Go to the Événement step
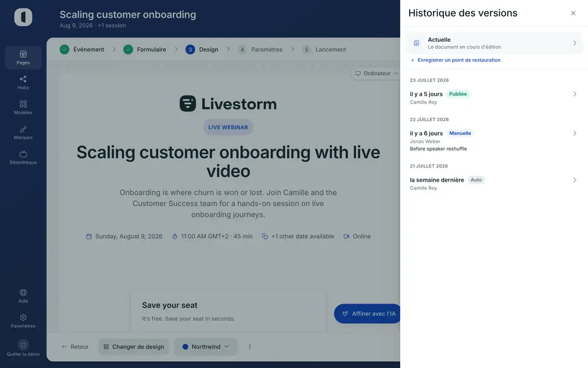The image size is (588, 368). coord(82,49)
